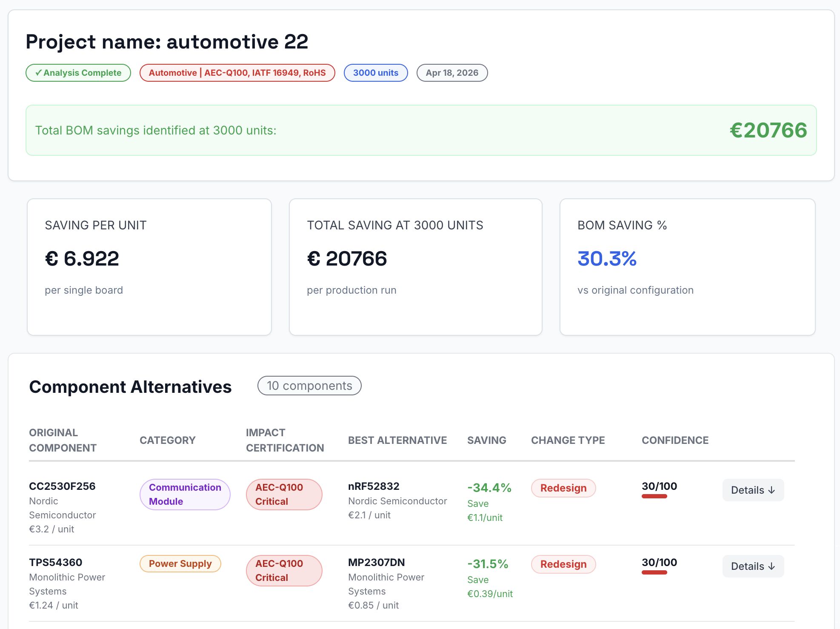
Task: Click the CC2530F256 confidence bar
Action: pyautogui.click(x=654, y=496)
